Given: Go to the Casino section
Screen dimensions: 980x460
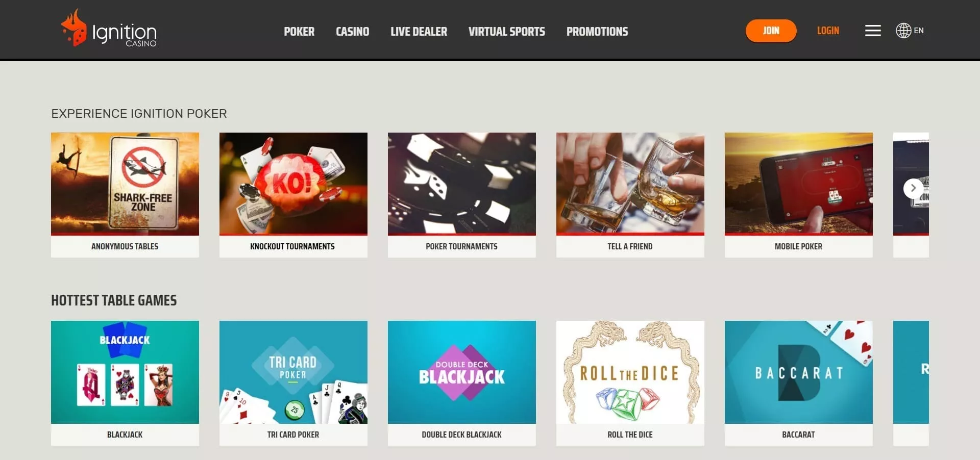Looking at the screenshot, I should (352, 32).
